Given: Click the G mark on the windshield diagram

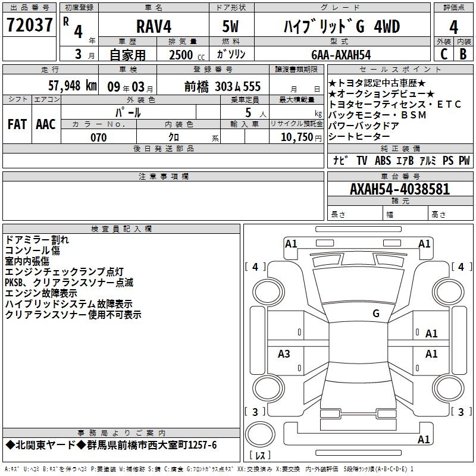Looking at the screenshot, I should click(375, 314).
